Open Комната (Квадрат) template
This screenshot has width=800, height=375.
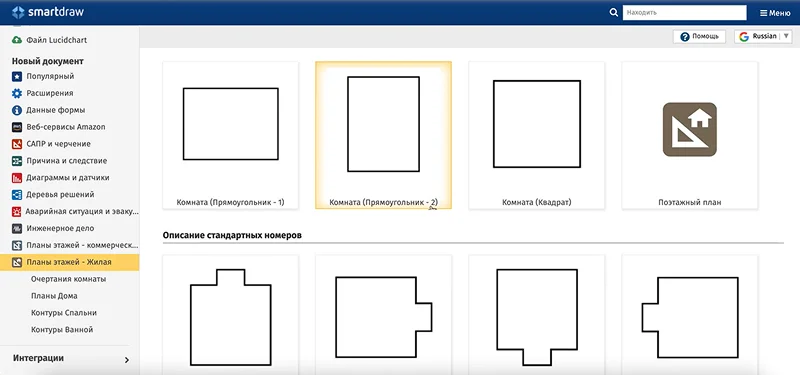(x=537, y=135)
